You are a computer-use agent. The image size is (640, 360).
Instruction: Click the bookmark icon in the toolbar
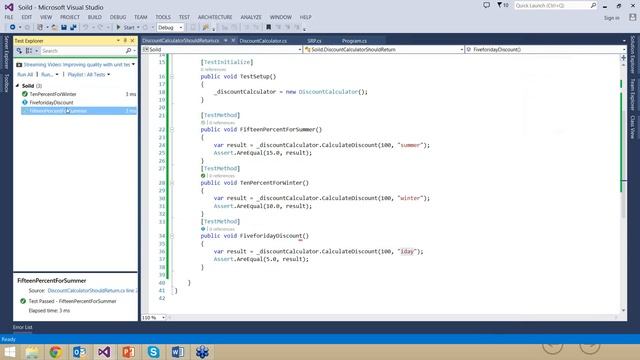point(269,27)
